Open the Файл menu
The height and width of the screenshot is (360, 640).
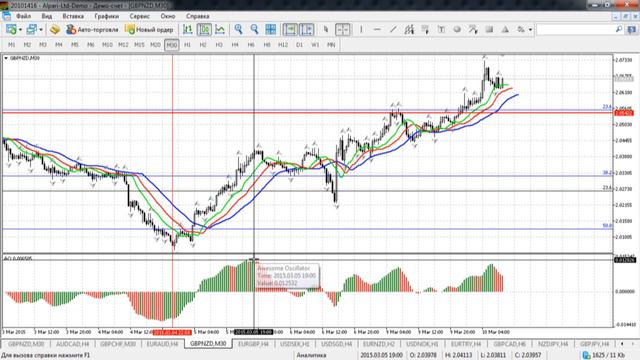(23, 16)
